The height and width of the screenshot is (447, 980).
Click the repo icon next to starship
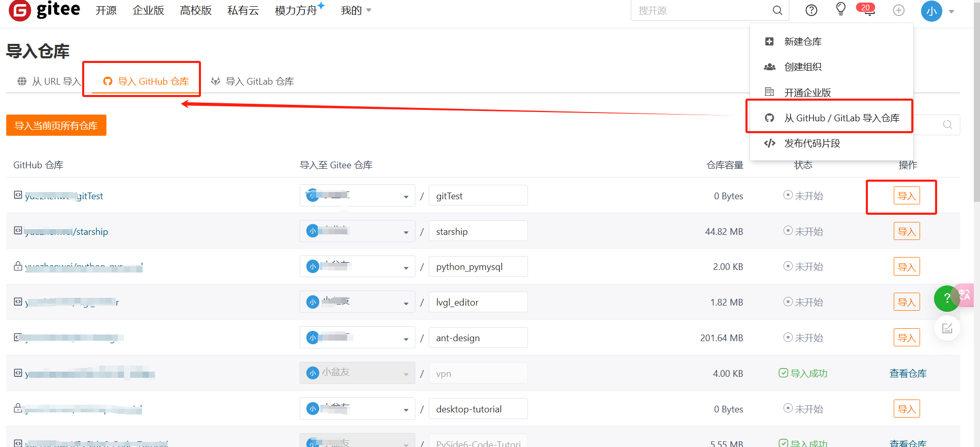point(18,230)
